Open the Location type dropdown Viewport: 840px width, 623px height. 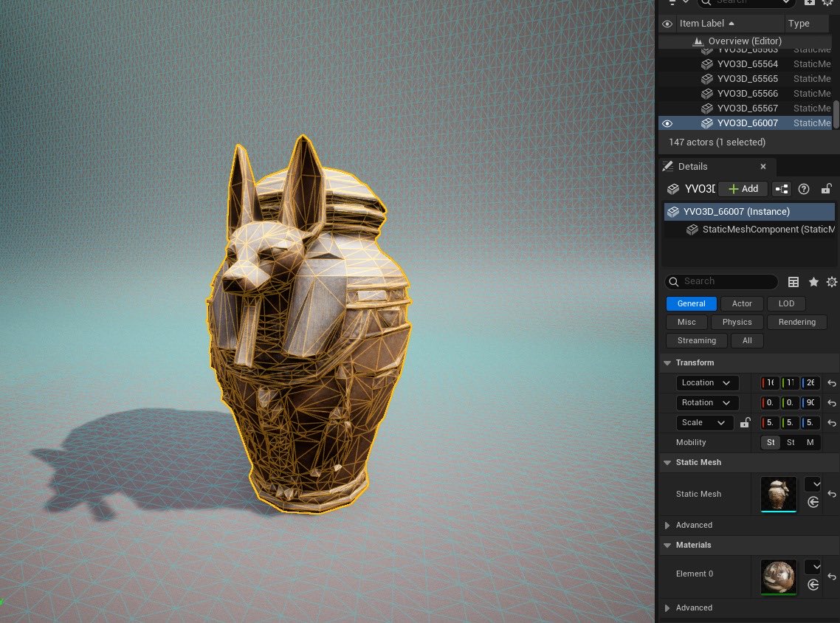pos(707,383)
